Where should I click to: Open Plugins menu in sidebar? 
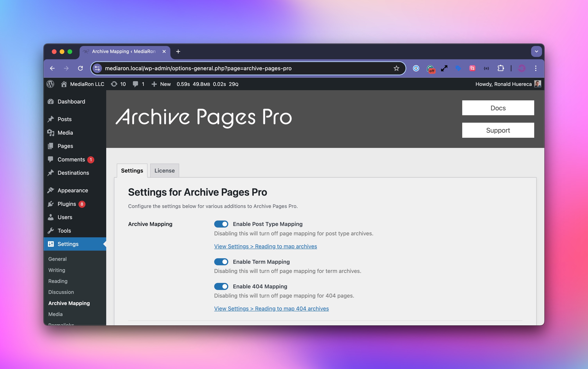coord(67,204)
